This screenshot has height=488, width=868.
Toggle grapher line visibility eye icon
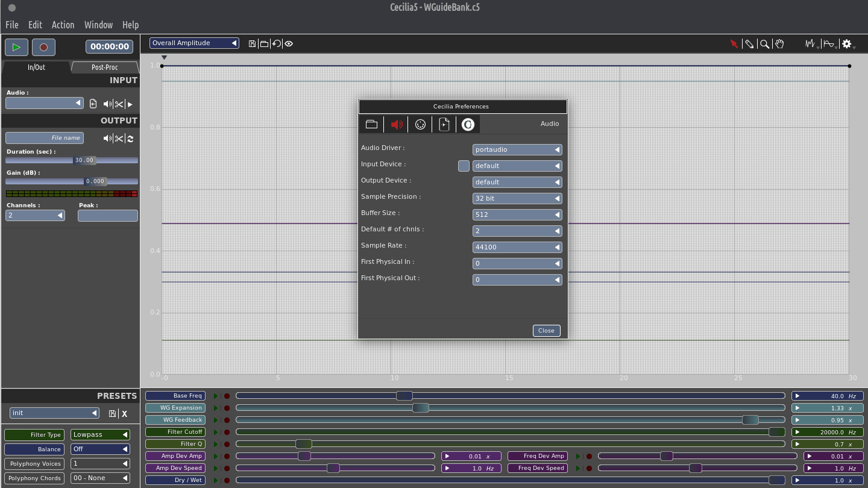pos(289,43)
